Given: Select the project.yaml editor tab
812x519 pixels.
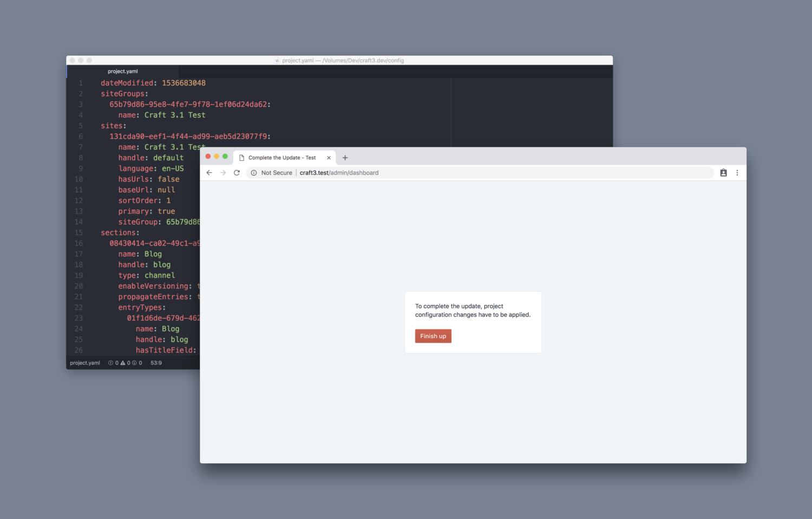Looking at the screenshot, I should [x=123, y=71].
